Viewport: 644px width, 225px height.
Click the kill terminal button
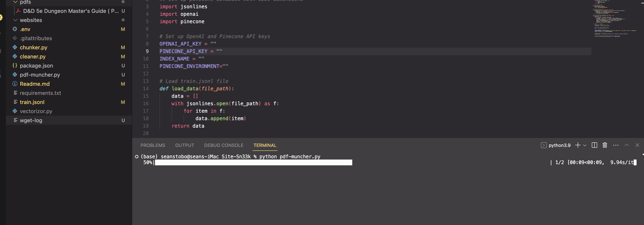tap(605, 145)
